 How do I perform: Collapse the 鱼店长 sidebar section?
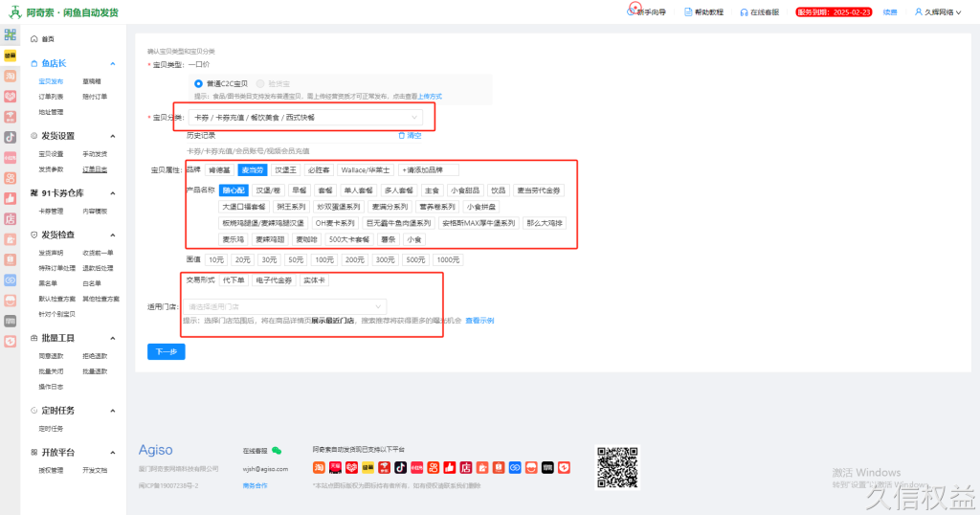click(x=113, y=64)
